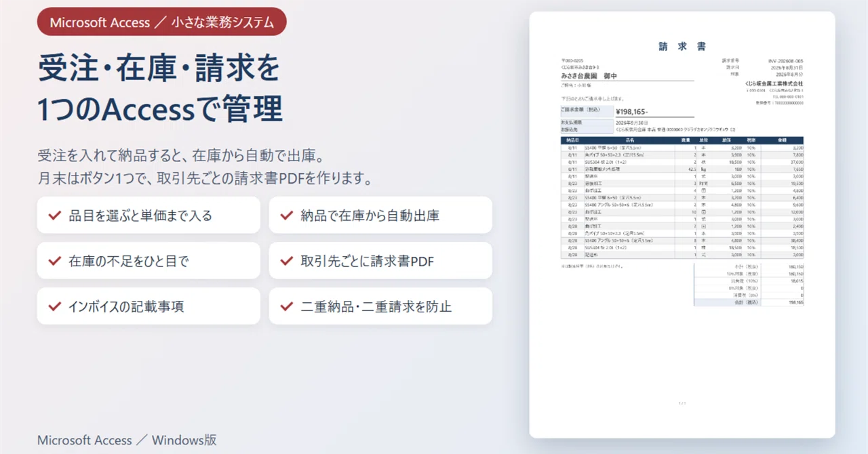Click the 納品日 column header in invoice table
This screenshot has width=868, height=454.
pos(572,140)
